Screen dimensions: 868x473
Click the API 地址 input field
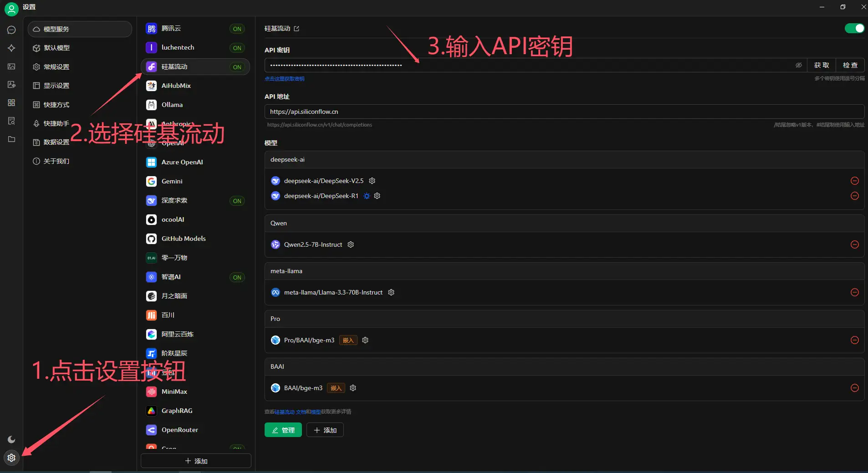pyautogui.click(x=501, y=112)
